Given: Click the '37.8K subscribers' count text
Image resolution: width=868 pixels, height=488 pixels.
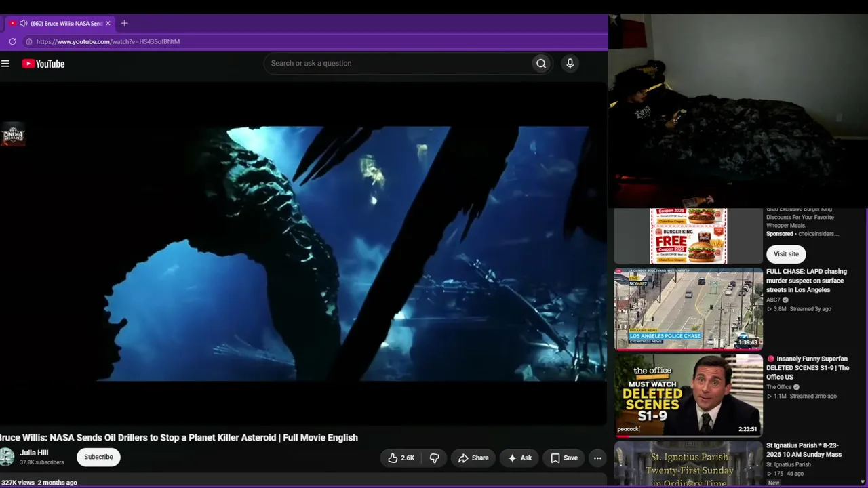Looking at the screenshot, I should pyautogui.click(x=42, y=463).
